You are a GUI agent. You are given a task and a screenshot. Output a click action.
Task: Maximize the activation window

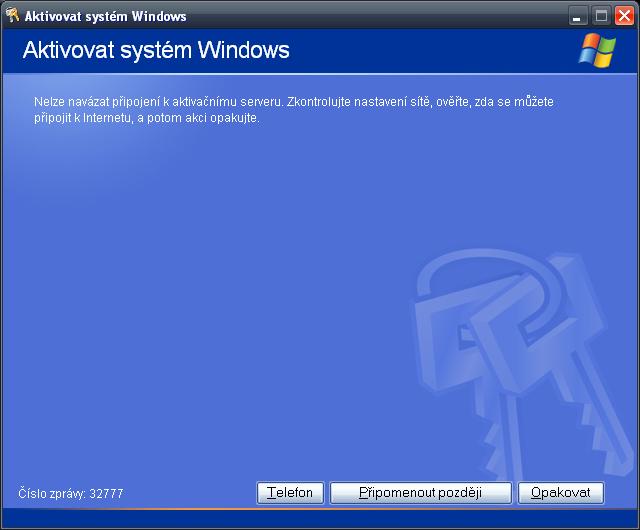pyautogui.click(x=601, y=16)
